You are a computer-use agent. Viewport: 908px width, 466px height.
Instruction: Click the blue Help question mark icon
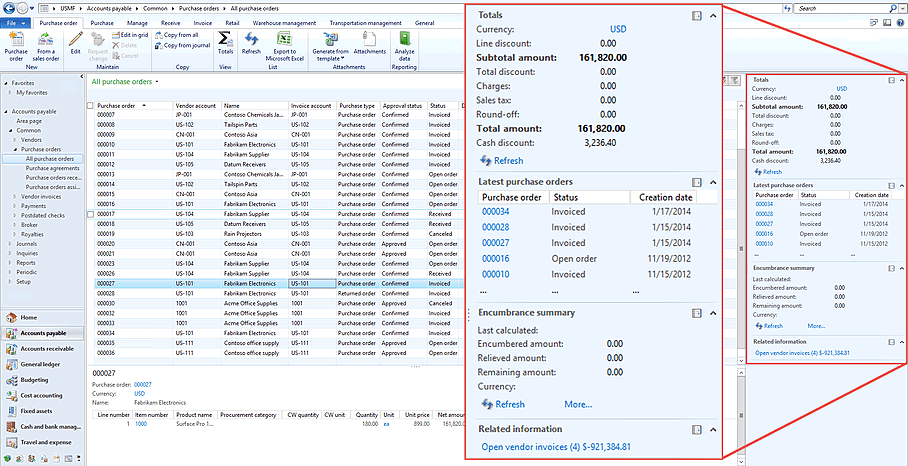(900, 23)
